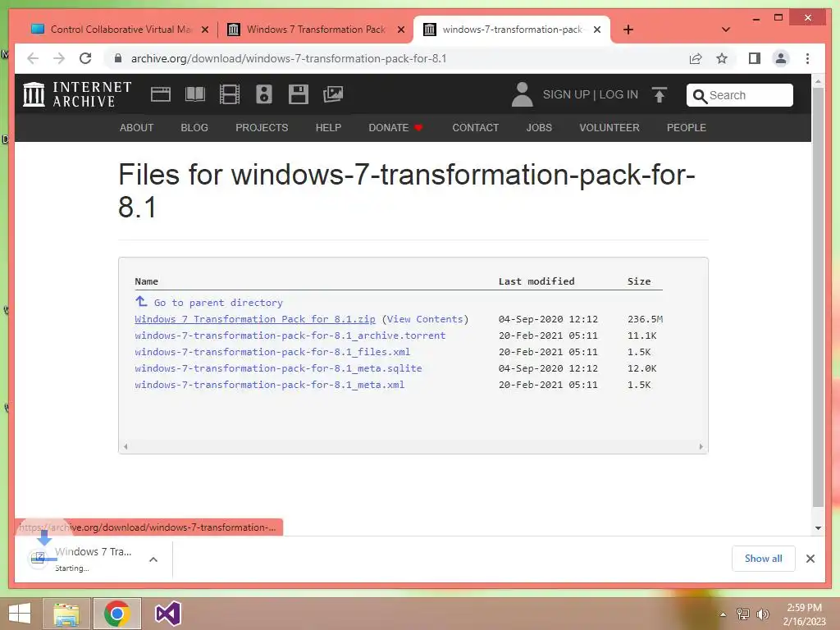
Task: Open the Internet Archive home logo
Action: 77,94
